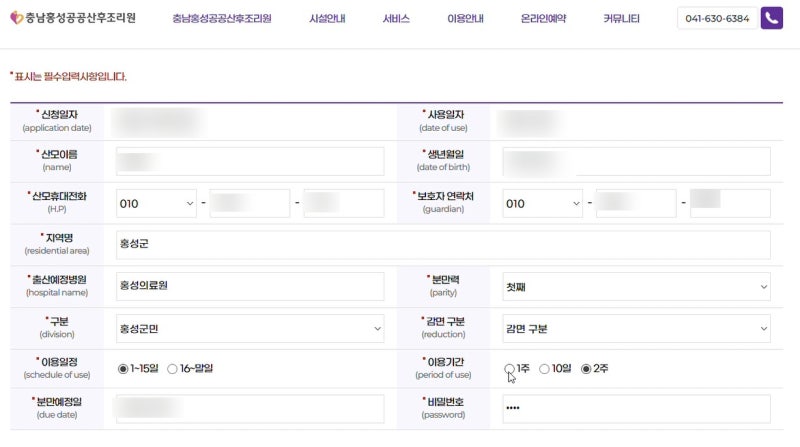Click the 041-630-6384 phone number box
Viewport: 800px width, 447px height.
[x=717, y=18]
